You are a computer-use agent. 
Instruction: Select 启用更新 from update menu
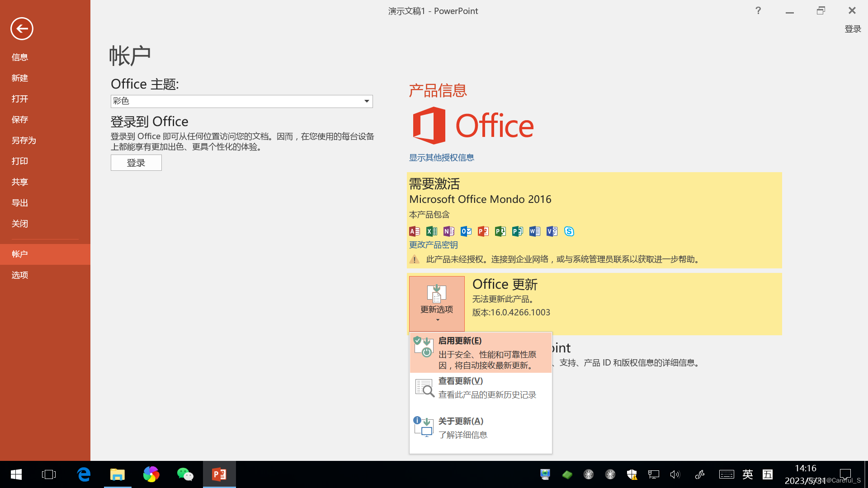tap(480, 353)
